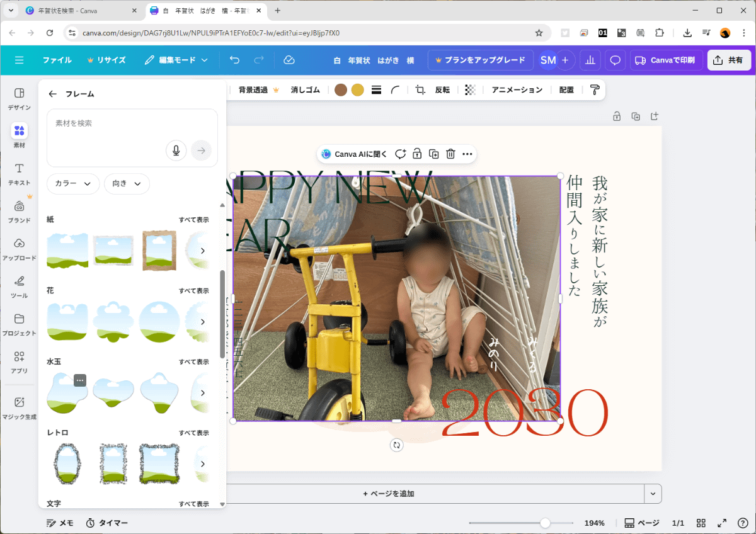Open the Elements (素材) sidebar tab
This screenshot has height=534, width=756.
point(19,136)
